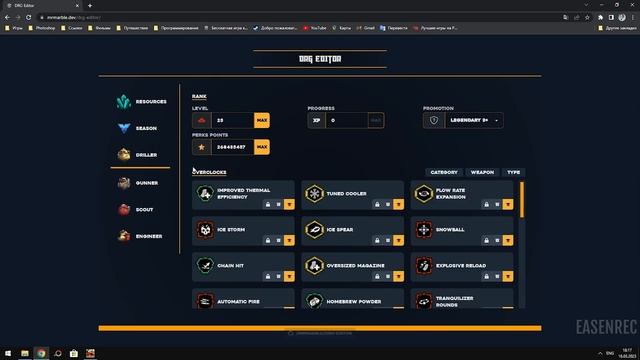Click orange arrow button on Explosive Reload
This screenshot has width=640, height=360.
(508, 276)
